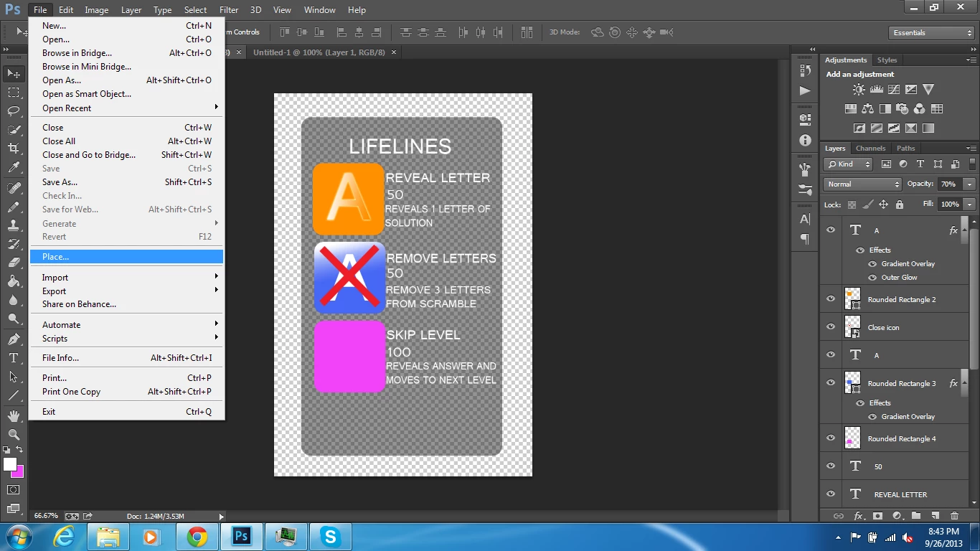Open the Filter menu in menu bar
The image size is (980, 551).
[229, 10]
